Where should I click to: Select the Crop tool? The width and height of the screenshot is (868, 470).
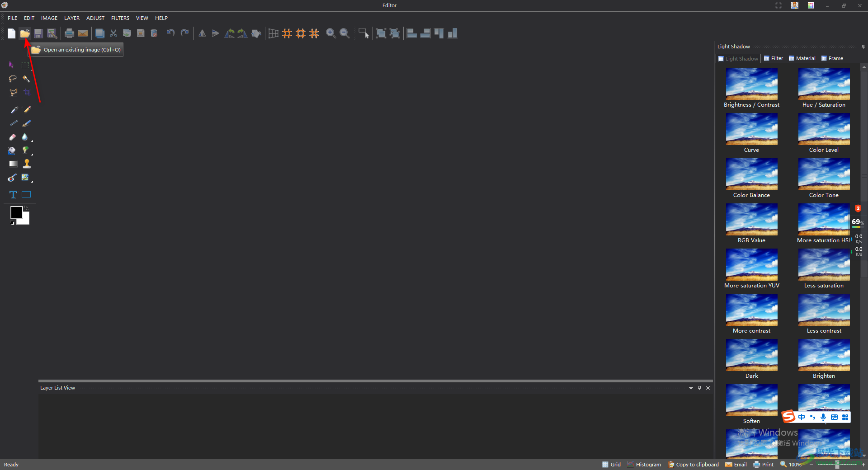pyautogui.click(x=27, y=92)
